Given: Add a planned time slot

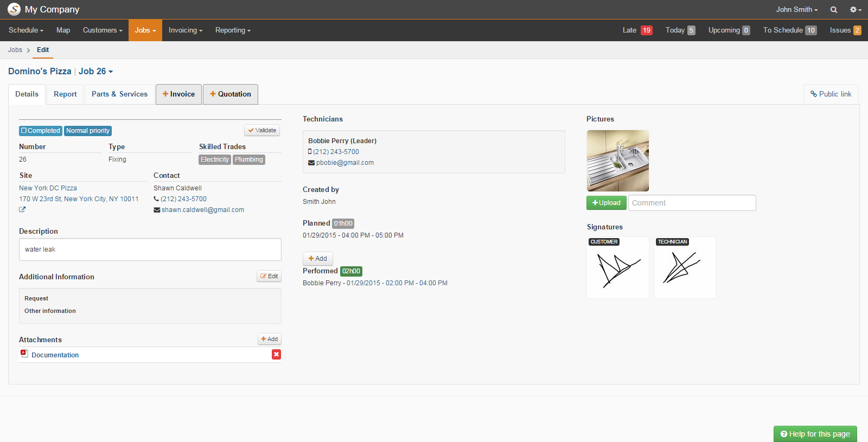Looking at the screenshot, I should (x=318, y=259).
